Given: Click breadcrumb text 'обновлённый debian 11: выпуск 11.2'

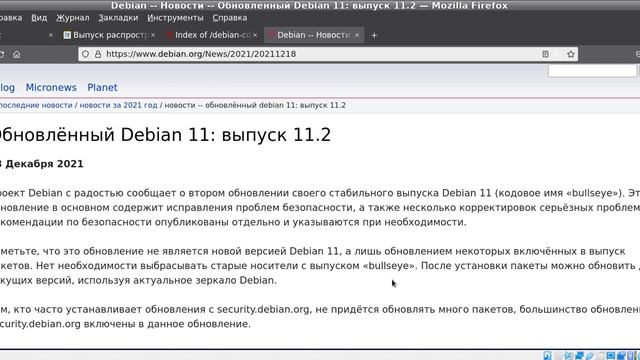Looking at the screenshot, I should coord(275,105).
